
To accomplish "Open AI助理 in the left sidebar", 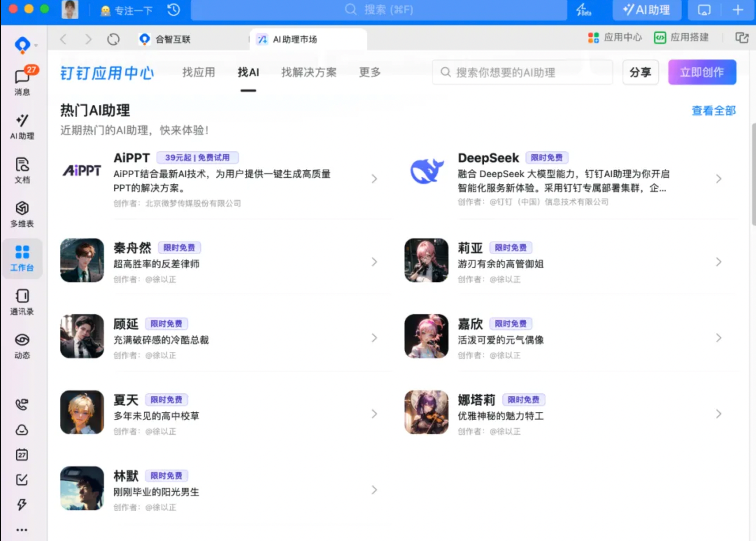I will tap(22, 126).
